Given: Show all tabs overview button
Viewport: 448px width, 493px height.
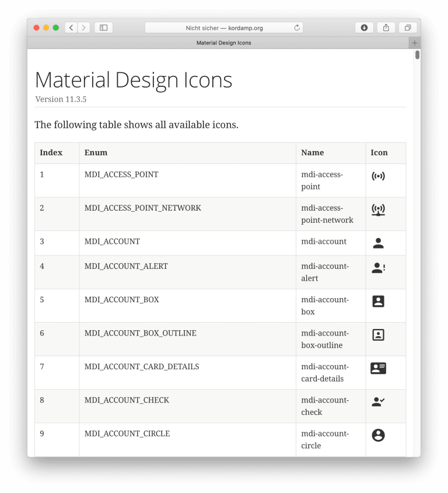Looking at the screenshot, I should [x=408, y=27].
